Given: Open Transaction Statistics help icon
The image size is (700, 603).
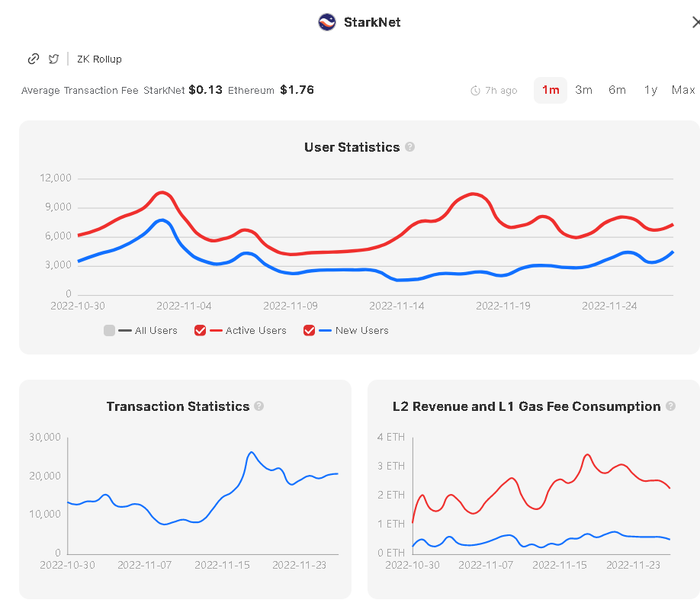Looking at the screenshot, I should coord(259,406).
